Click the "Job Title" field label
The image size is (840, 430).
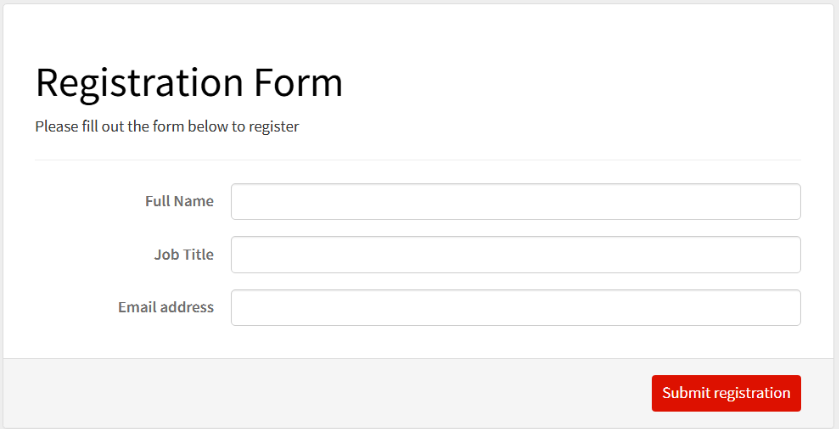pyautogui.click(x=183, y=254)
